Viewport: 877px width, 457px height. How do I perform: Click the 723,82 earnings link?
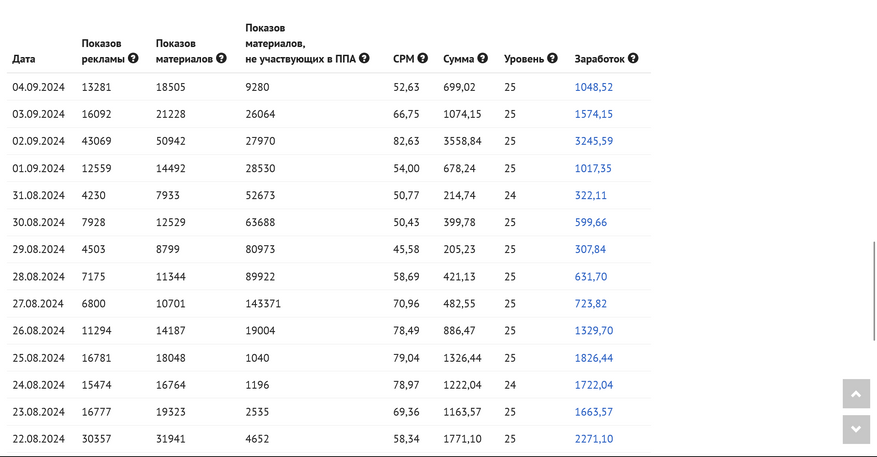pos(590,303)
